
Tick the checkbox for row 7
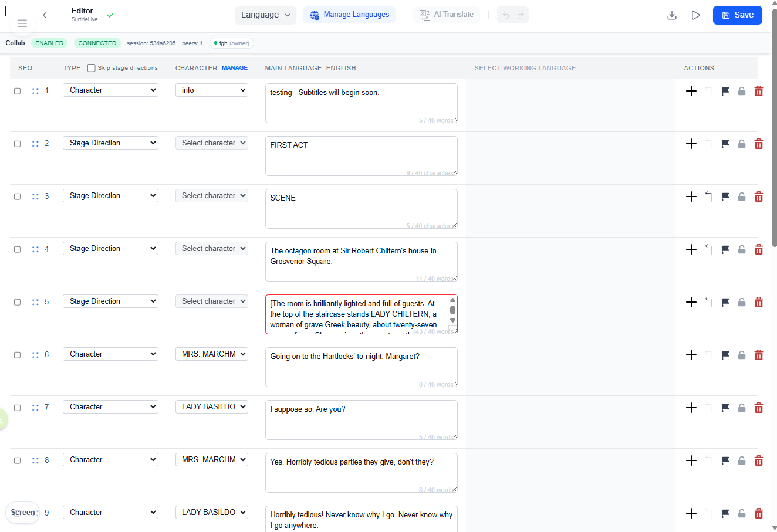click(x=18, y=408)
